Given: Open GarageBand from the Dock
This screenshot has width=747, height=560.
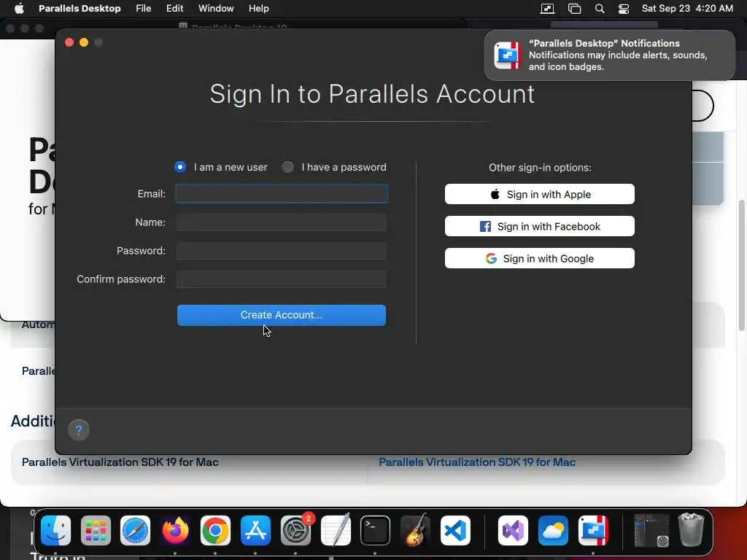Looking at the screenshot, I should click(415, 531).
